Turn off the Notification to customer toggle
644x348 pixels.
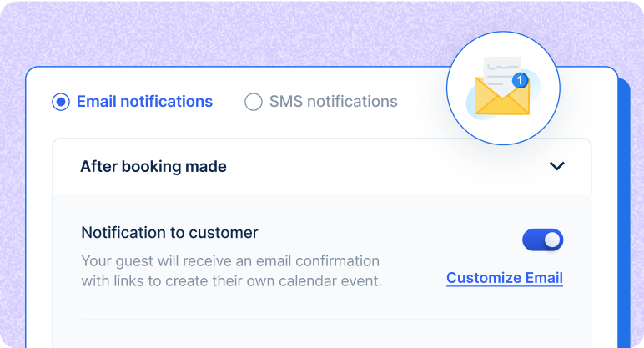coord(542,240)
